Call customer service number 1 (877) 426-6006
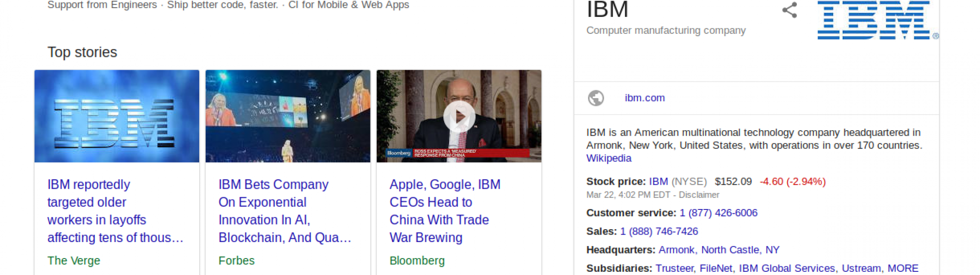This screenshot has height=275, width=980. 719,213
